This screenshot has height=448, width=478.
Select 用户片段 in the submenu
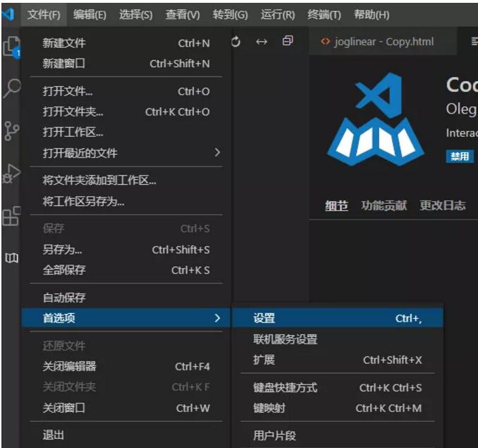coord(338,435)
